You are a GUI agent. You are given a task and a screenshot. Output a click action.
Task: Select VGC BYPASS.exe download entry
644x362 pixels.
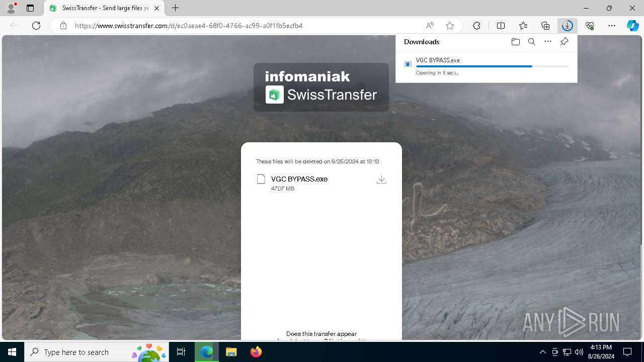click(487, 66)
